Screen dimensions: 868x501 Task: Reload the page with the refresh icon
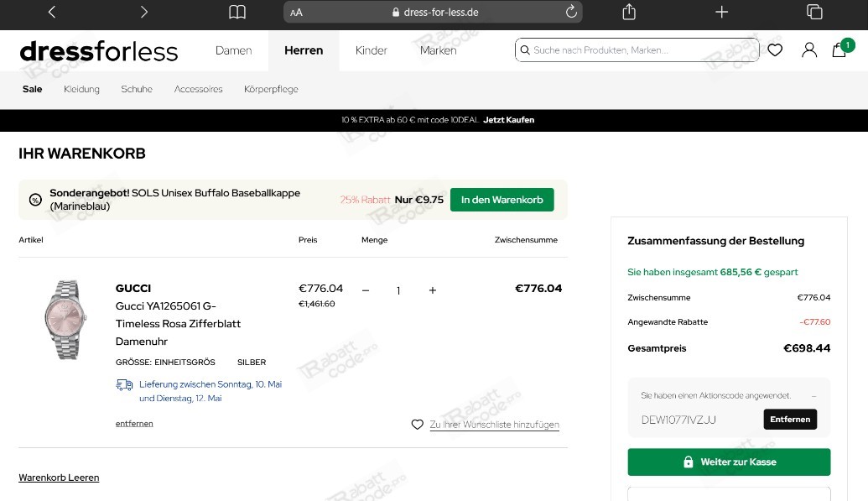click(x=571, y=12)
